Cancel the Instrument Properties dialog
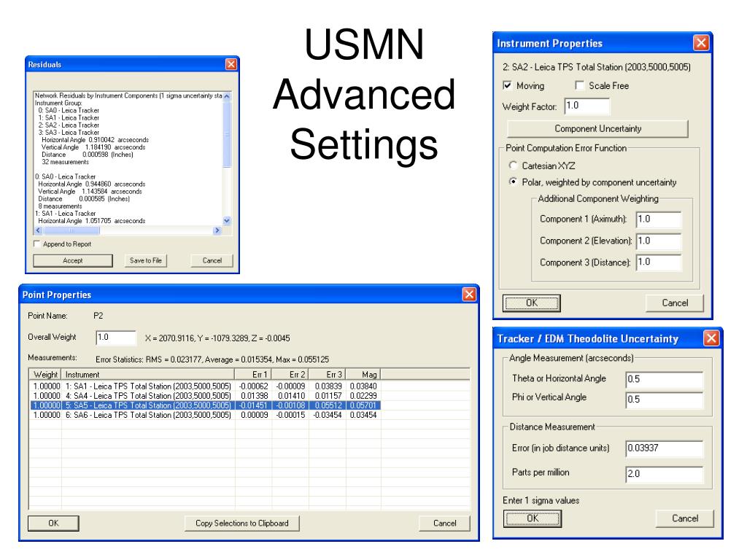The image size is (747, 560). [675, 303]
